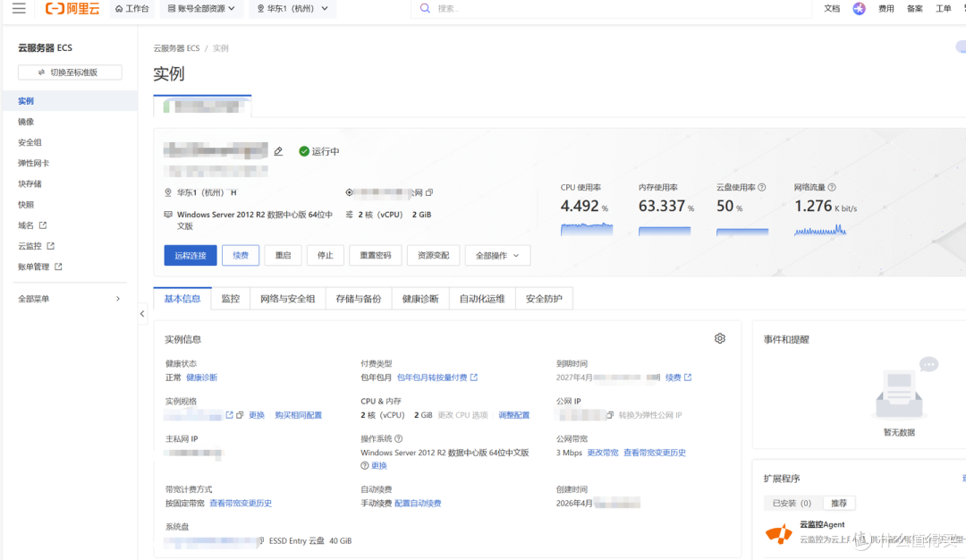Click the CPU 使用率 mini chart

coord(587,229)
